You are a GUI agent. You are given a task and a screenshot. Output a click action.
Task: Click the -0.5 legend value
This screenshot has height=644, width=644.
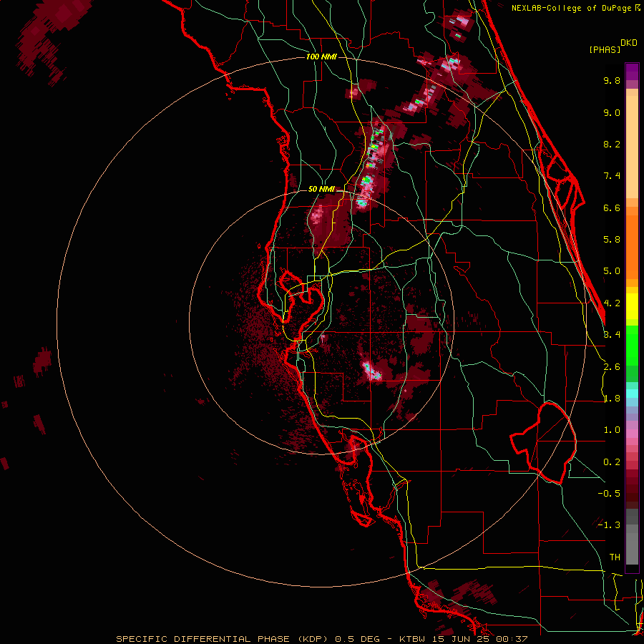coord(609,494)
